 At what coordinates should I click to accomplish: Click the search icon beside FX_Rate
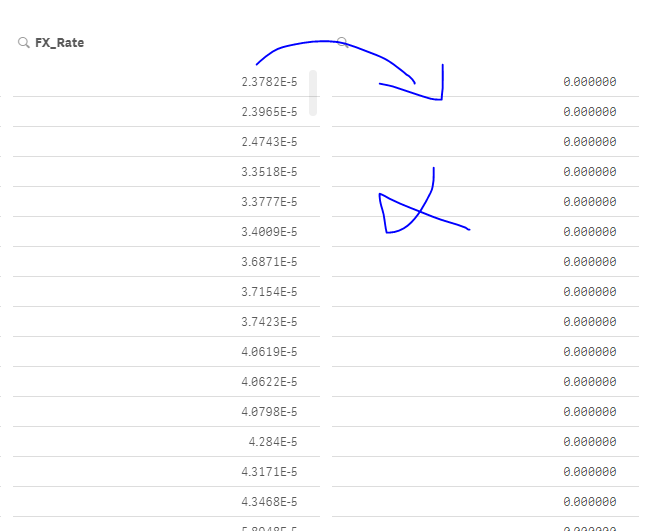[23, 43]
